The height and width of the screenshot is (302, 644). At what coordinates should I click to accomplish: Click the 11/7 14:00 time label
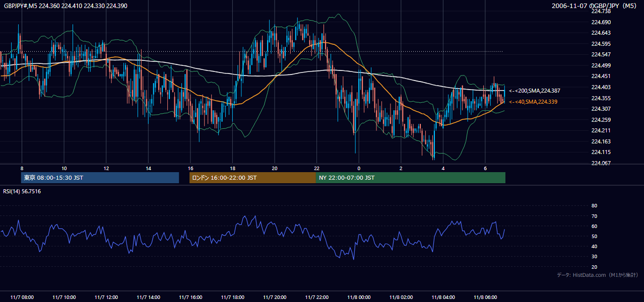tap(148, 297)
